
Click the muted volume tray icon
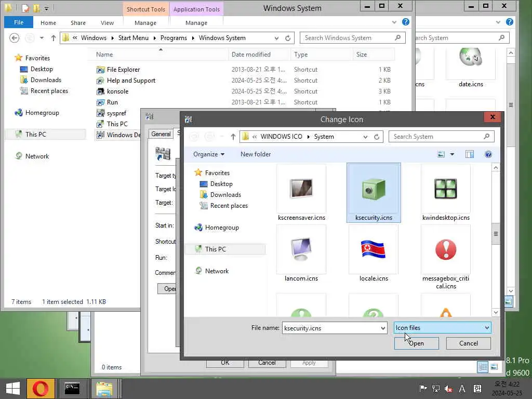pos(448,389)
